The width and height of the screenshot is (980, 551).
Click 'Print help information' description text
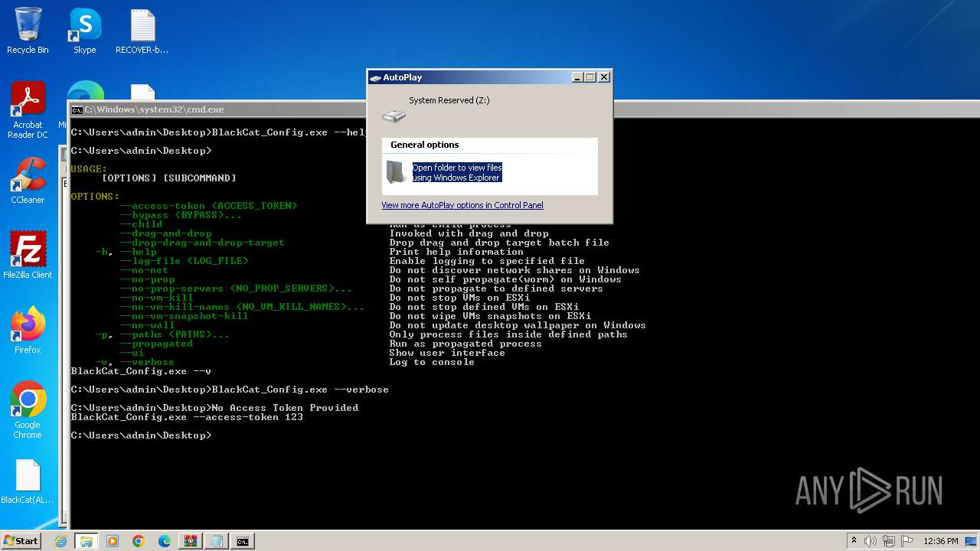456,252
